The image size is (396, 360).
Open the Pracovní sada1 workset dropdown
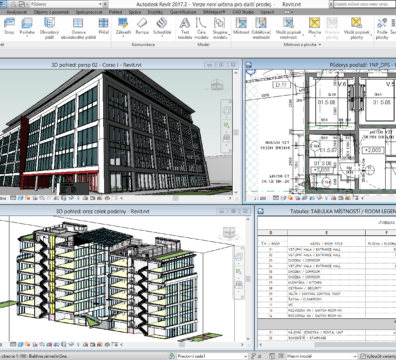point(212,356)
